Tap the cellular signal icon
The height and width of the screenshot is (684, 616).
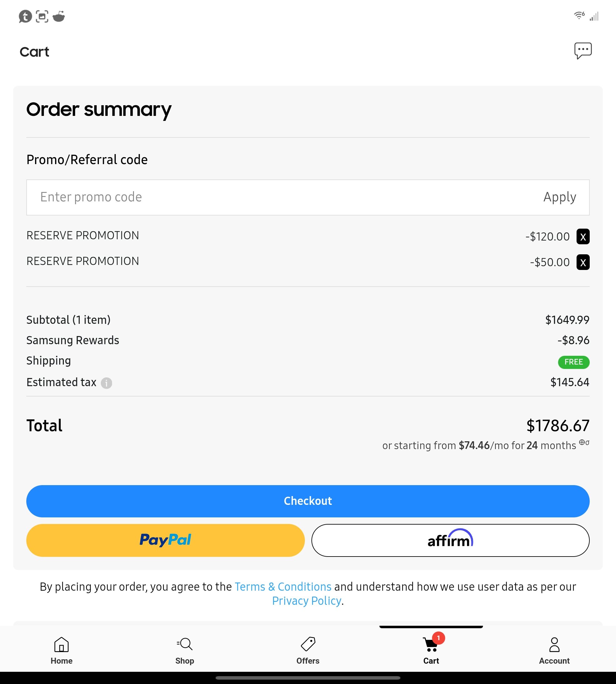pos(594,16)
